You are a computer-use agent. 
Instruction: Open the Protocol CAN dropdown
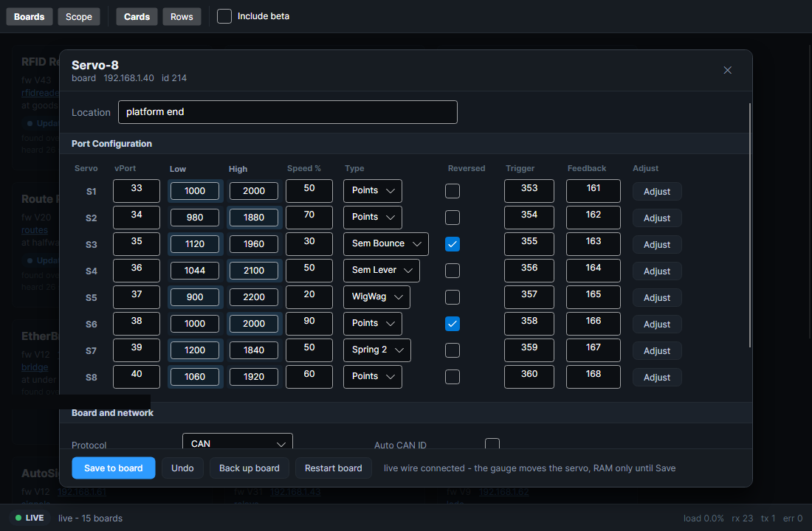pos(237,442)
